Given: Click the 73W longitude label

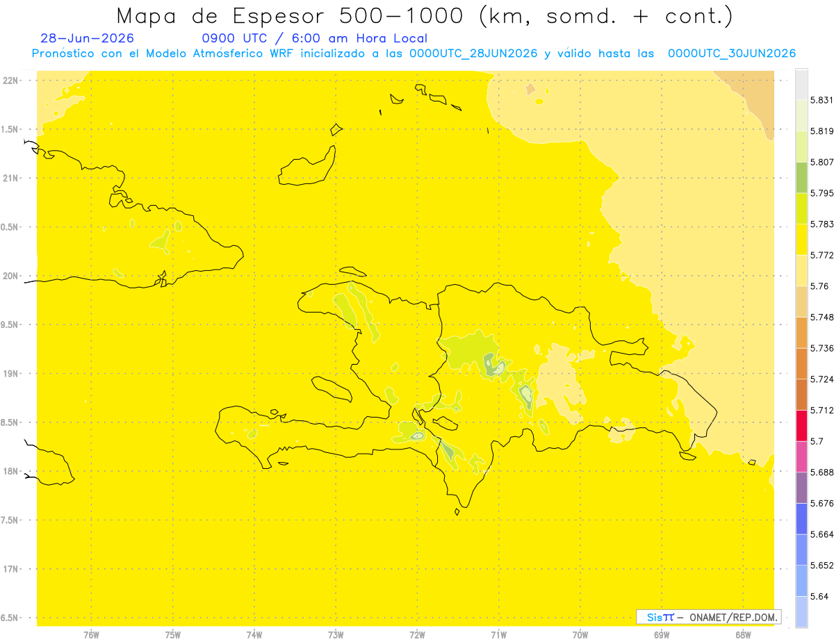Looking at the screenshot, I should point(336,635).
